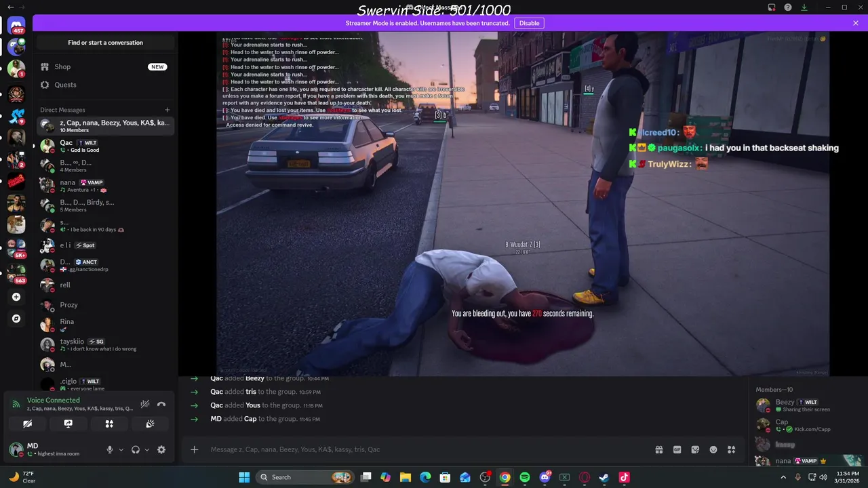Open the rell direct message
868x488 pixels.
coord(105,285)
